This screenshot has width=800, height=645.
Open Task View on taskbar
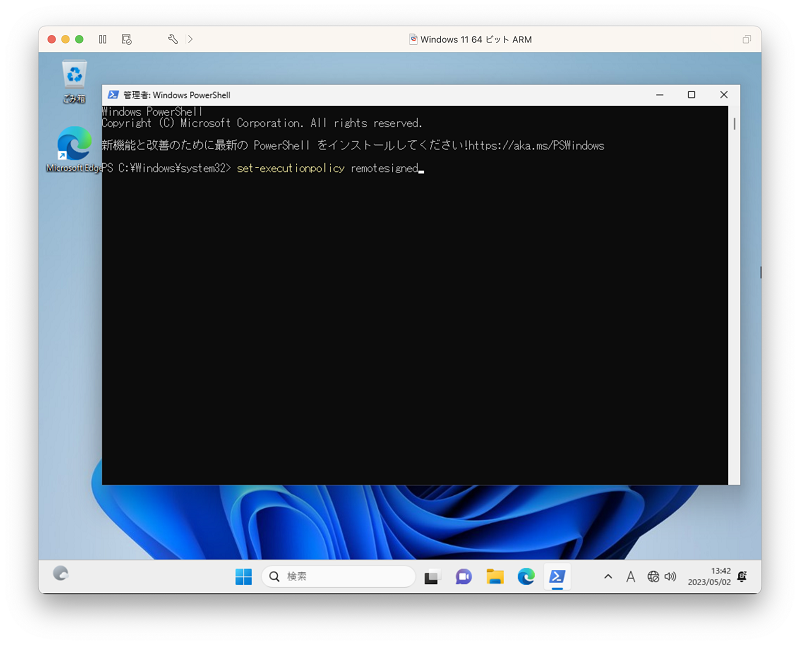(432, 577)
